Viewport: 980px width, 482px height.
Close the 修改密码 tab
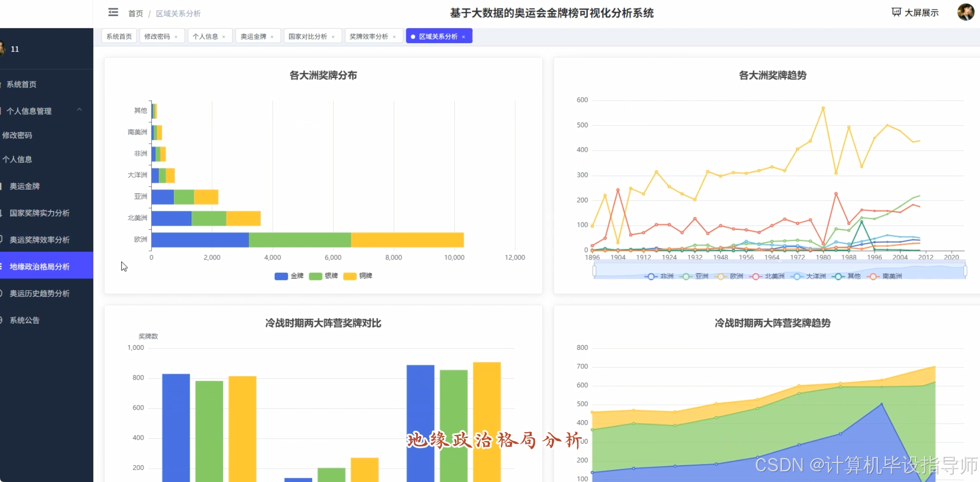[x=176, y=37]
